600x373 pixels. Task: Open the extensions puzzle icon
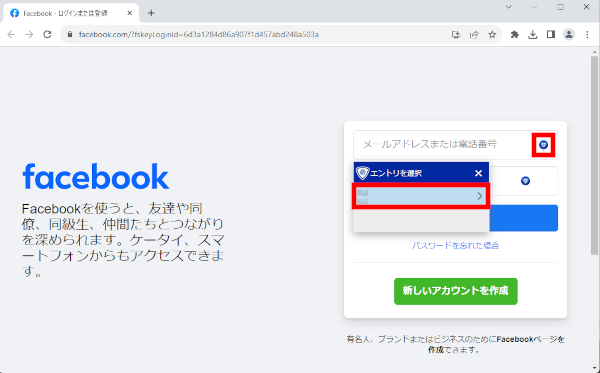pyautogui.click(x=515, y=34)
